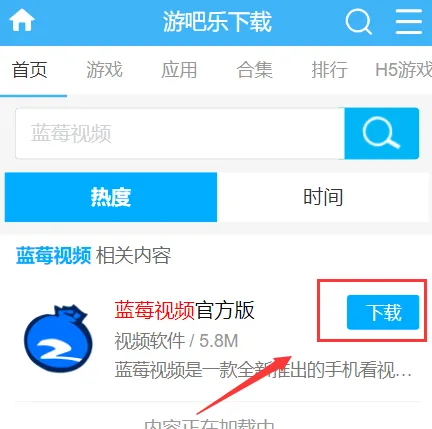The image size is (432, 429).
Task: Select the 首页 tab
Action: (30, 70)
